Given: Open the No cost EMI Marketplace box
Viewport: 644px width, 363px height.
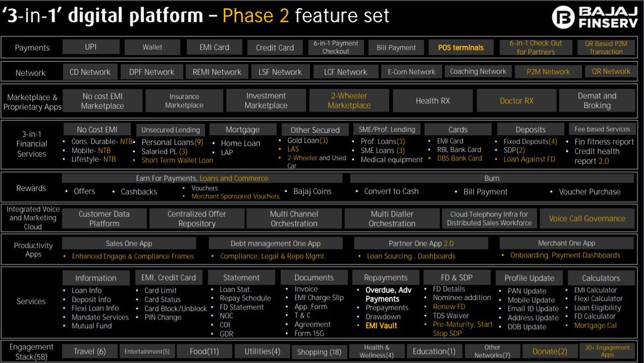Looking at the screenshot, I should 102,100.
